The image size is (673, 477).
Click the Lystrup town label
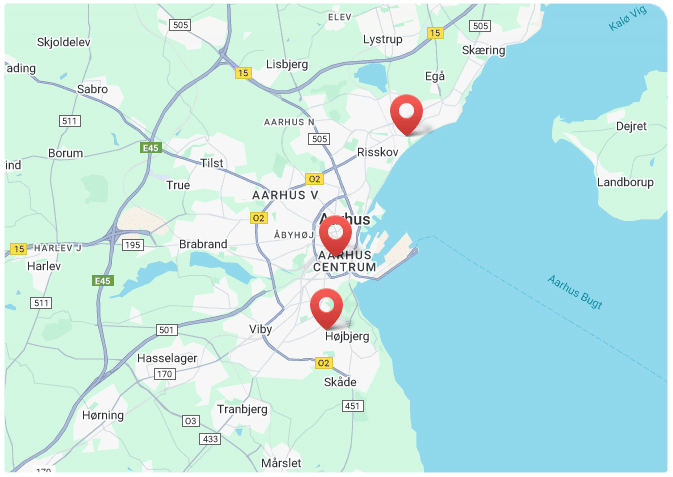click(383, 40)
